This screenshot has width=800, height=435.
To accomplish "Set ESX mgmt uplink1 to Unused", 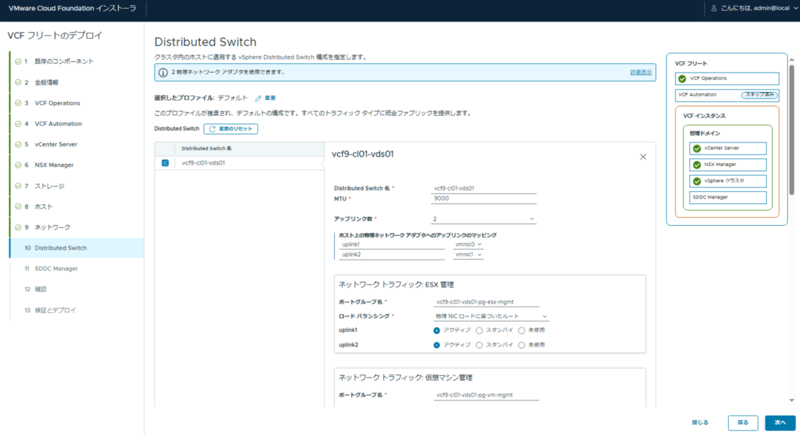I will click(521, 330).
